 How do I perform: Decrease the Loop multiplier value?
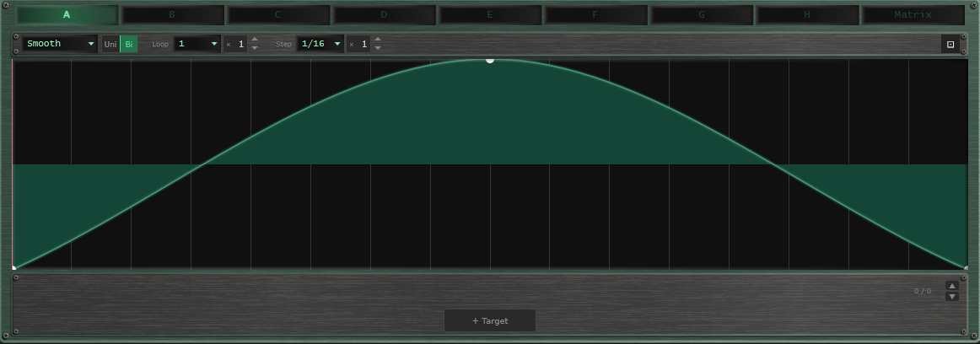pyautogui.click(x=255, y=48)
